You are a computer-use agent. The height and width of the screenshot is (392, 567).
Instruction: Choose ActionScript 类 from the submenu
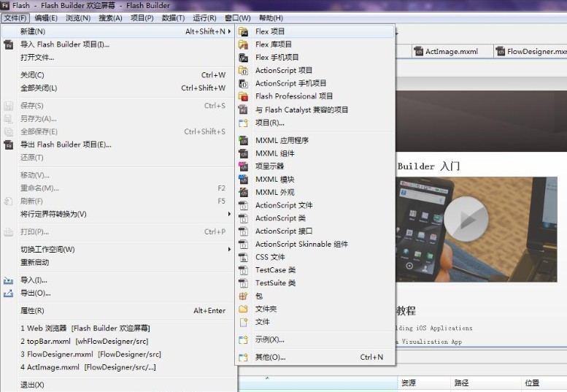[280, 218]
